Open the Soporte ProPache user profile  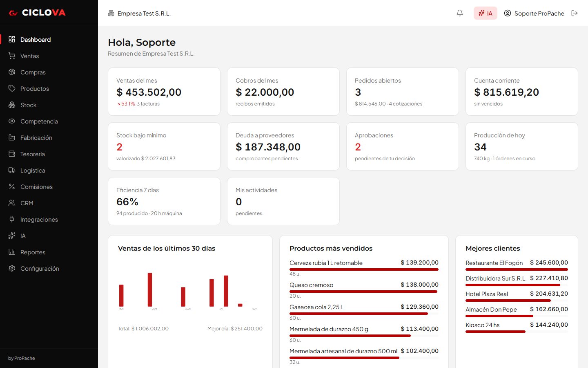tap(534, 13)
